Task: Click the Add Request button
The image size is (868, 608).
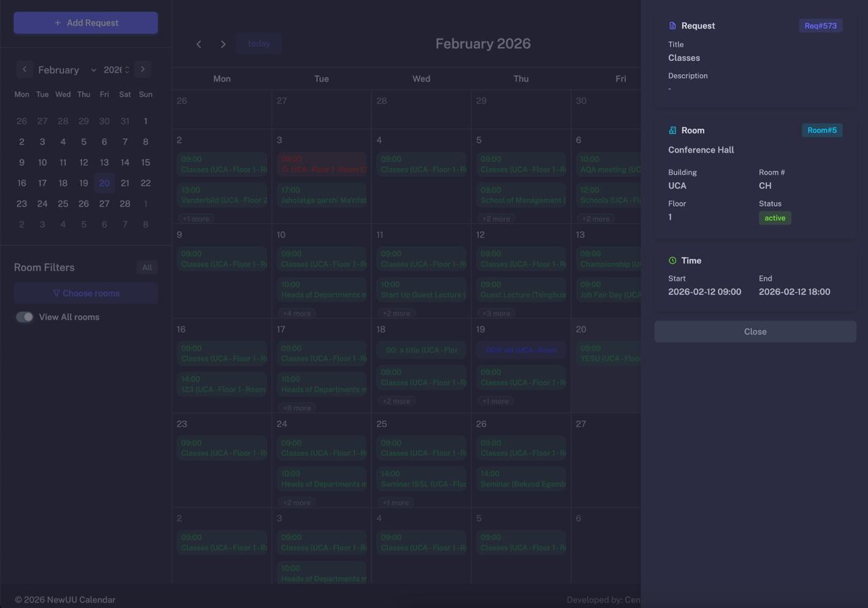Action: click(x=85, y=22)
